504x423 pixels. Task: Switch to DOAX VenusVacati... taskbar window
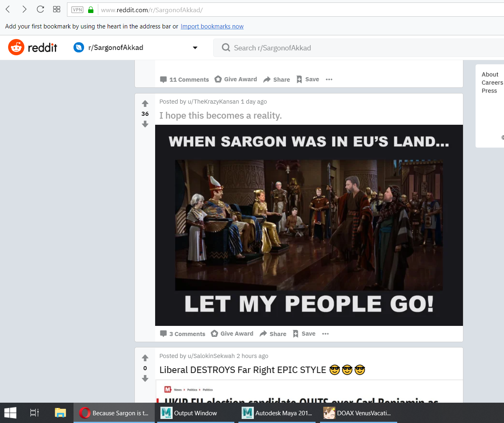(x=359, y=413)
